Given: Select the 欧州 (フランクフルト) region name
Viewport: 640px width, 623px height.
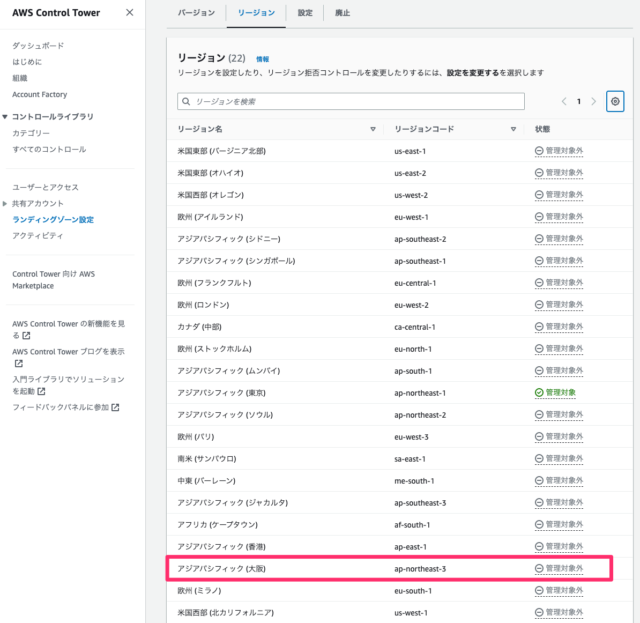Looking at the screenshot, I should click(214, 283).
